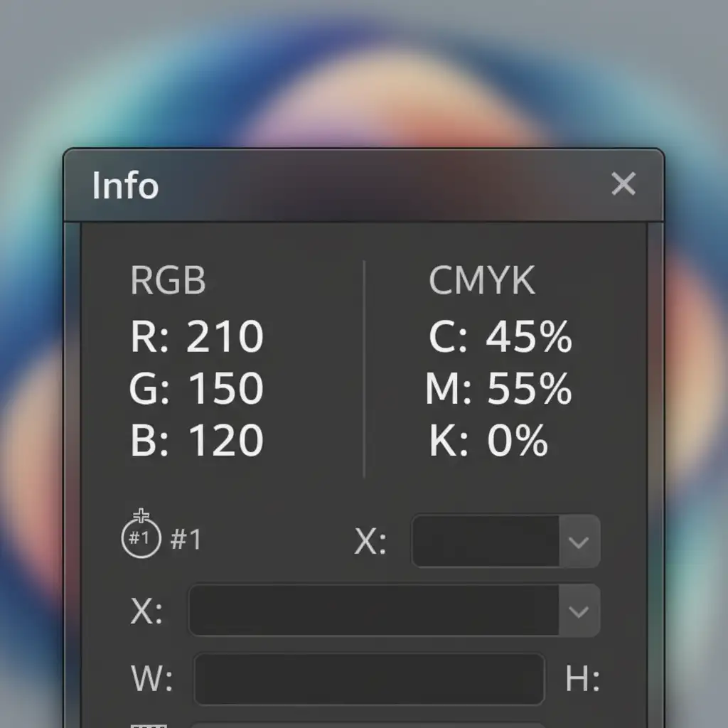Open the small X dropdown arrow beside sampler #1
Viewport: 728px width, 728px height.
(x=579, y=542)
